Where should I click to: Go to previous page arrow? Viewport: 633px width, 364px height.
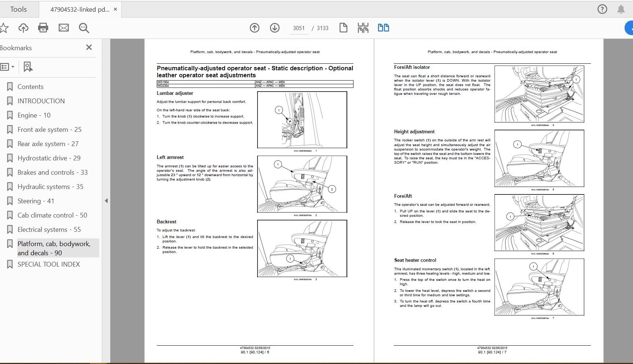pyautogui.click(x=255, y=28)
